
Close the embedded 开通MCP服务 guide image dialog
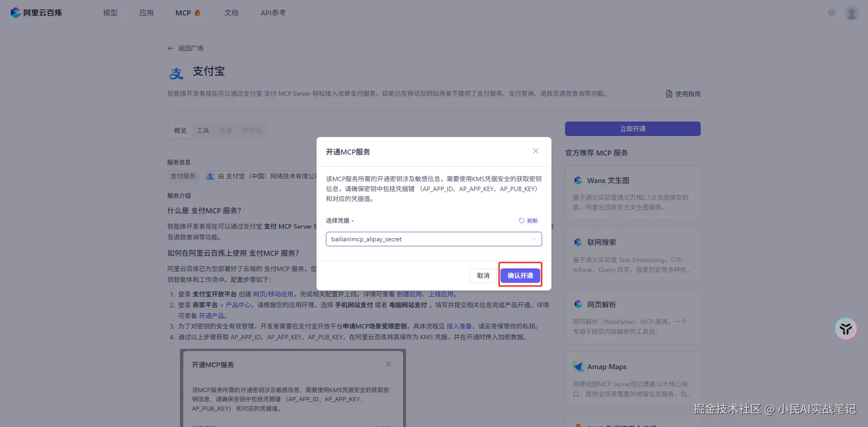388,364
